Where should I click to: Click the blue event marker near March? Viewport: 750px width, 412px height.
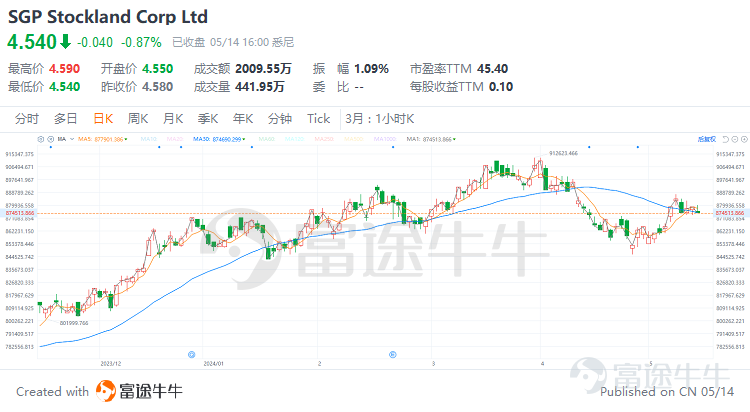tap(393, 355)
